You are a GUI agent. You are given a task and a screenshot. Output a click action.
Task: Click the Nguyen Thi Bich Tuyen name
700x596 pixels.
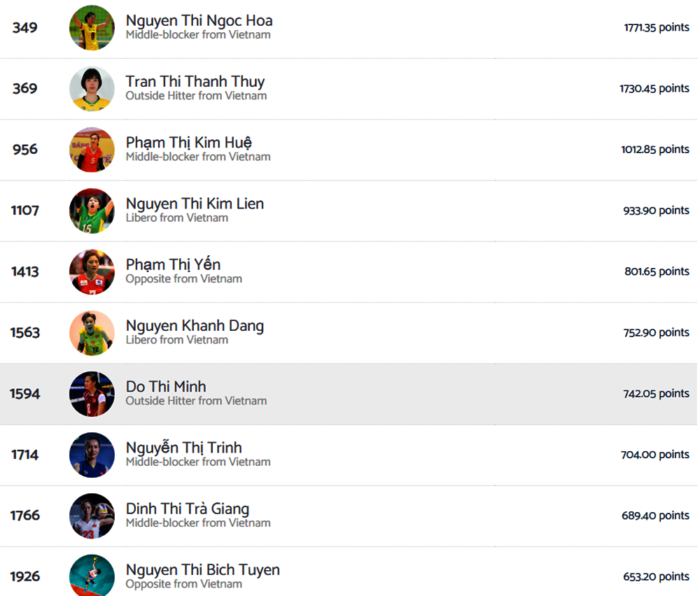point(202,570)
